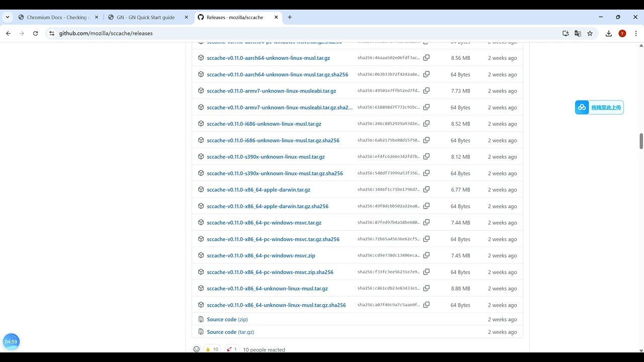The image size is (644, 362).
Task: Copy hash for i686-unknown-linux-musl.tar.gz.sha256
Action: (426, 140)
